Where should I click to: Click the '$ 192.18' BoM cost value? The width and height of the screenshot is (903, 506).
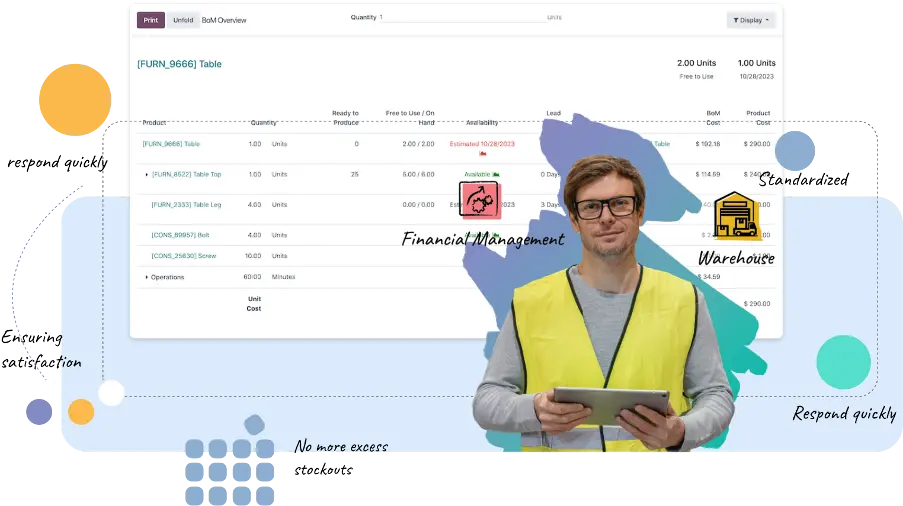coord(708,144)
